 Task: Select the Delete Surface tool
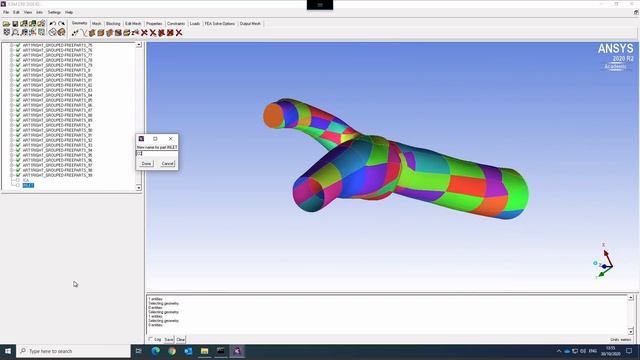point(161,33)
